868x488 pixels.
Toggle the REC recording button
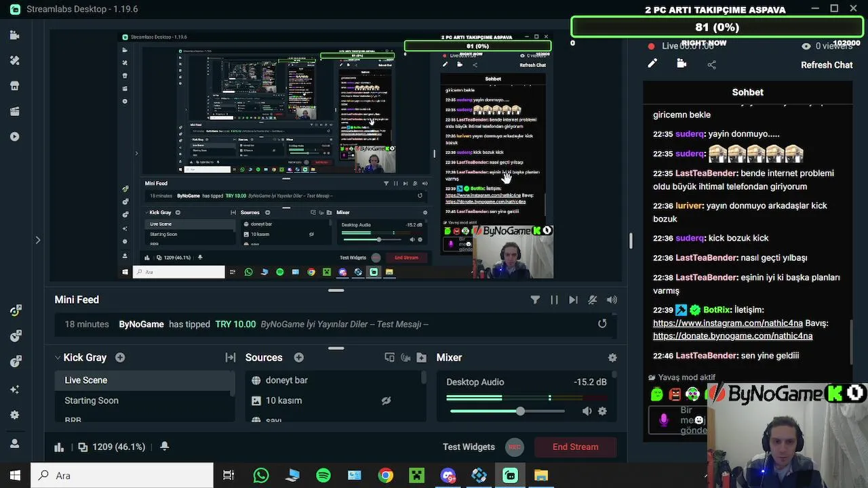515,447
